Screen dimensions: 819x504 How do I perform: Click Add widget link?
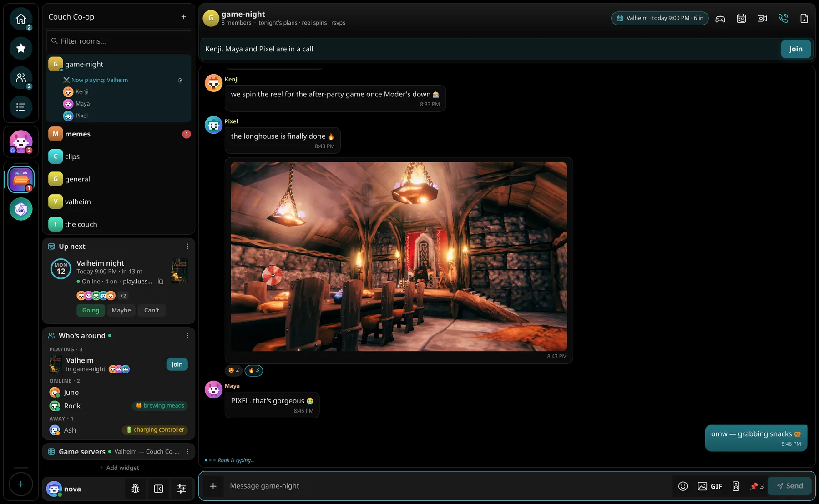119,468
